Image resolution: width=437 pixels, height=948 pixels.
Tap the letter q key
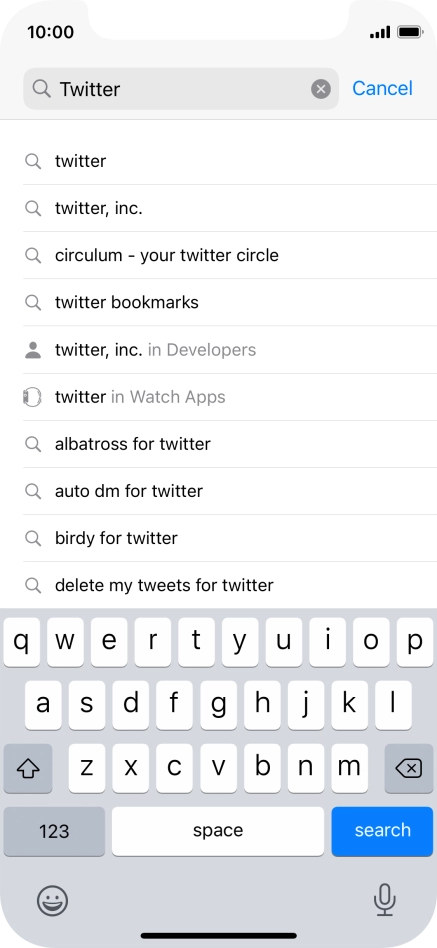click(x=22, y=642)
